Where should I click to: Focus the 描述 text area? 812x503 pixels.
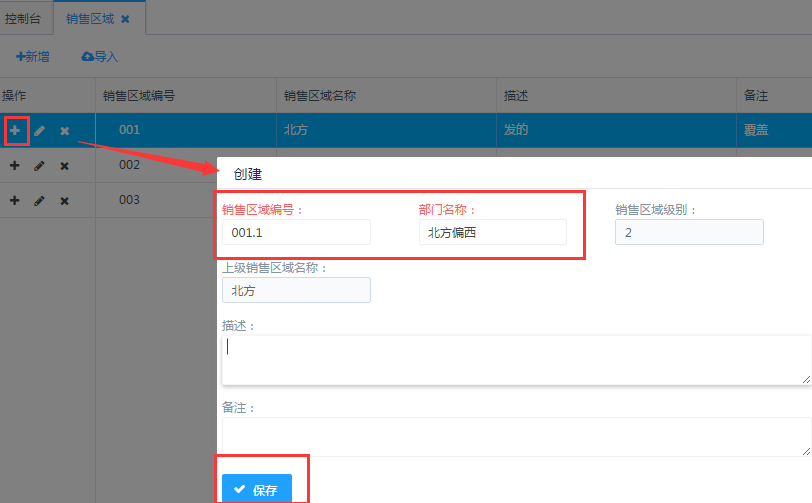(x=516, y=359)
